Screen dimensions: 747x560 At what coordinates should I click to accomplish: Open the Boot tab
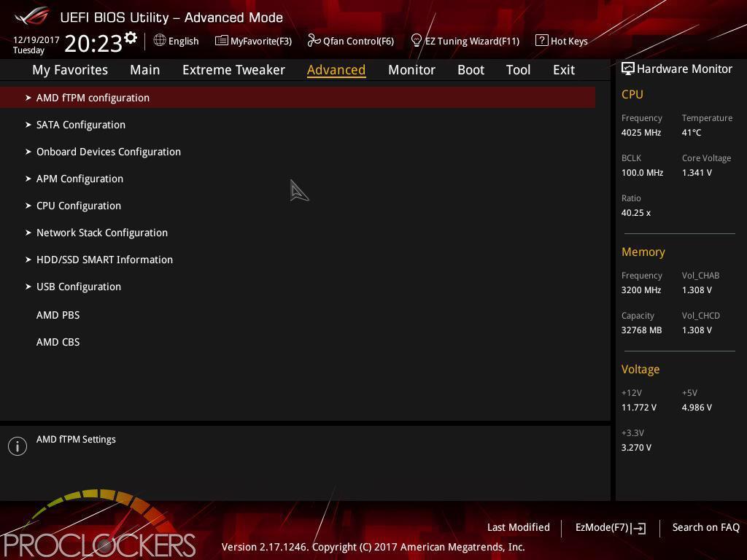tap(471, 70)
